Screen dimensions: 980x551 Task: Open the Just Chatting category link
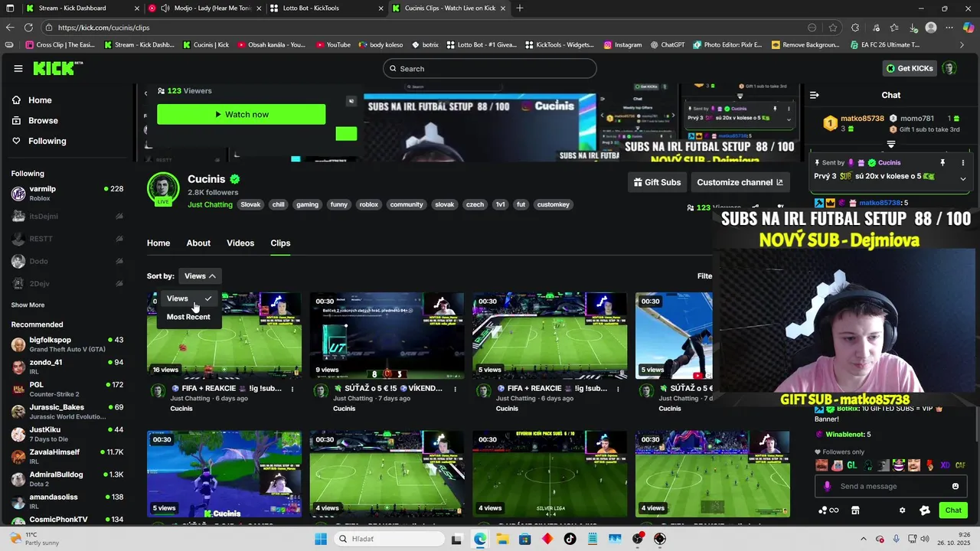click(x=210, y=205)
